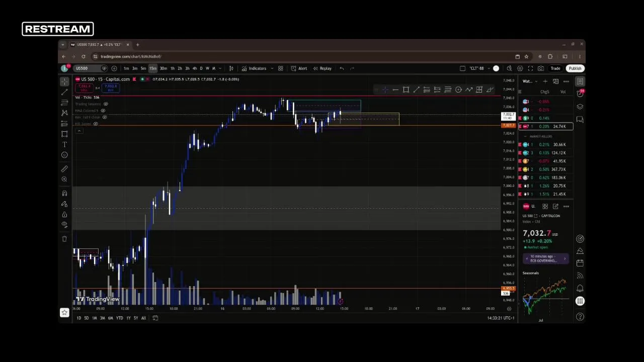644x362 pixels.
Task: Open the apps grid icon in right sidebar
Action: (x=580, y=301)
